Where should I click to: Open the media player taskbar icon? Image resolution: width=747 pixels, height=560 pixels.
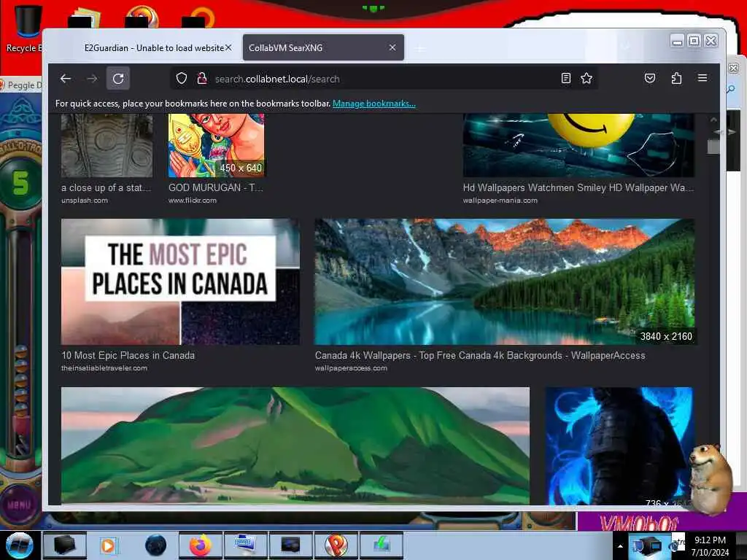tap(108, 545)
